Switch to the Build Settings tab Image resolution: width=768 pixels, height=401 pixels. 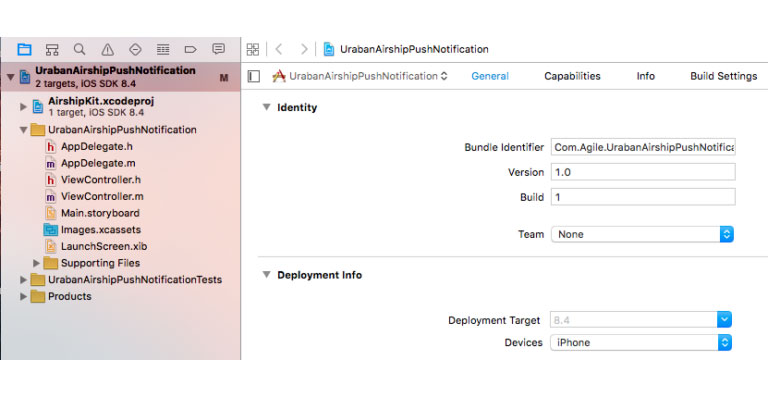click(723, 76)
